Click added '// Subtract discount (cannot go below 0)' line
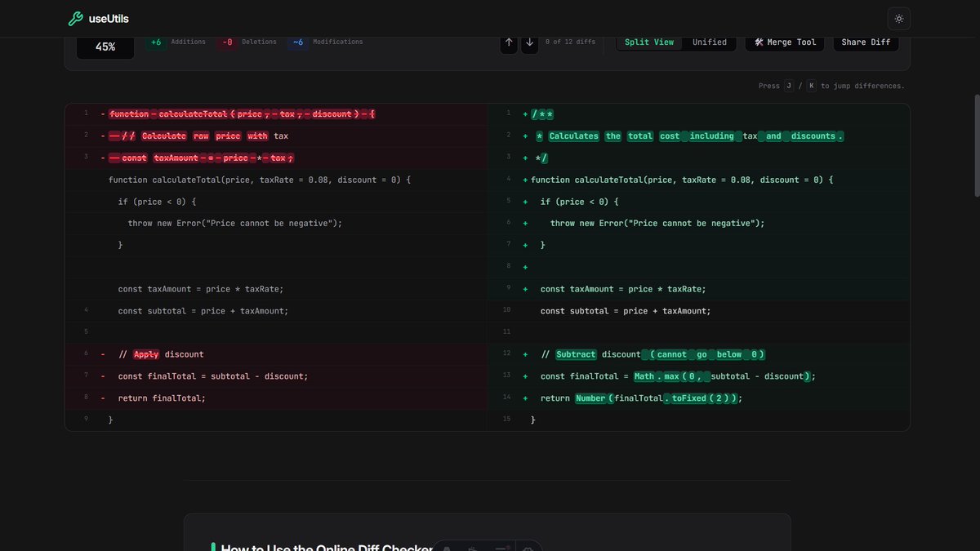Screen dimensions: 980x551 (x=698, y=354)
